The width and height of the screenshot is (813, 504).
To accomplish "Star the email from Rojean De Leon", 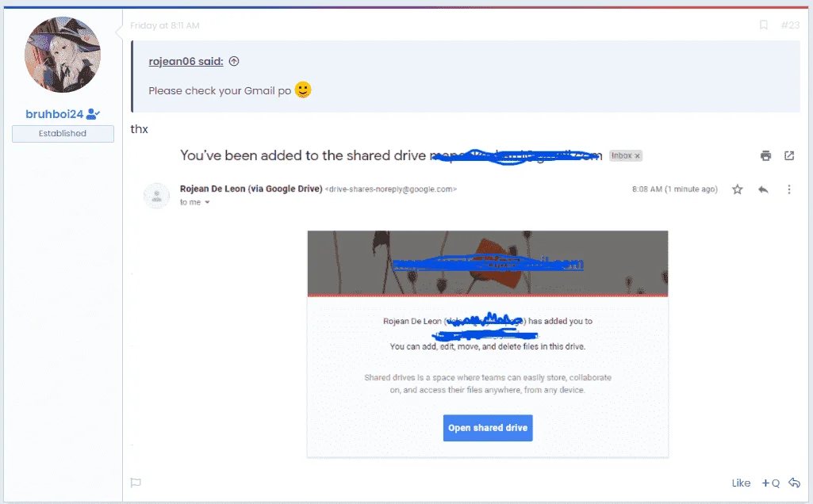I will click(738, 189).
